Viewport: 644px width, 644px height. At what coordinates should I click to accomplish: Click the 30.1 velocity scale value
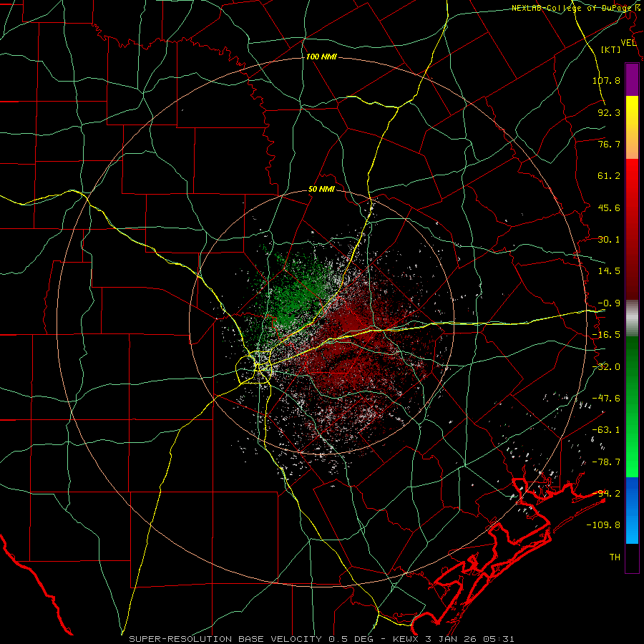(609, 240)
